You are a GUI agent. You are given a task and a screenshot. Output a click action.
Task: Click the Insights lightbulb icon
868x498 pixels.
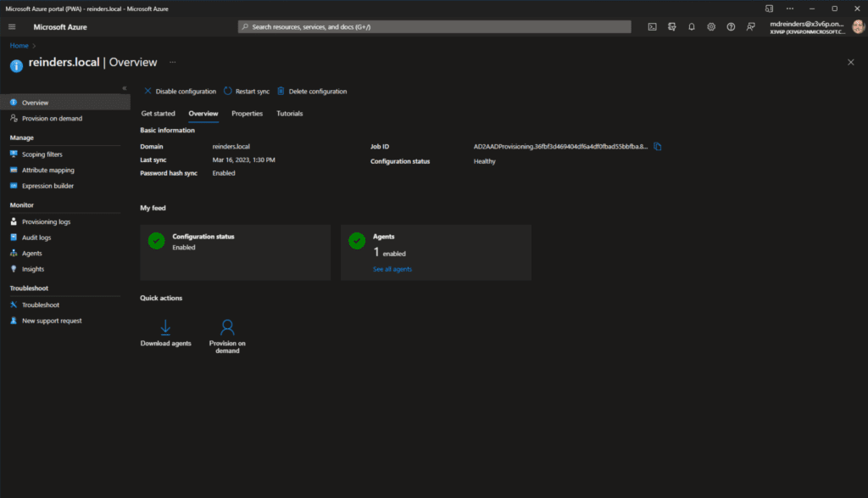(14, 269)
